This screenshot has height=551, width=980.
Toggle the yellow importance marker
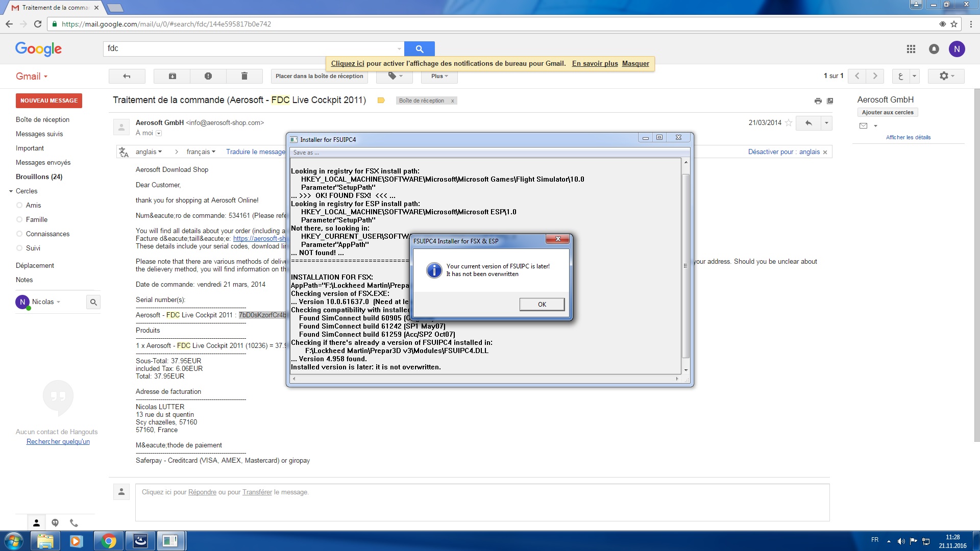(381, 101)
